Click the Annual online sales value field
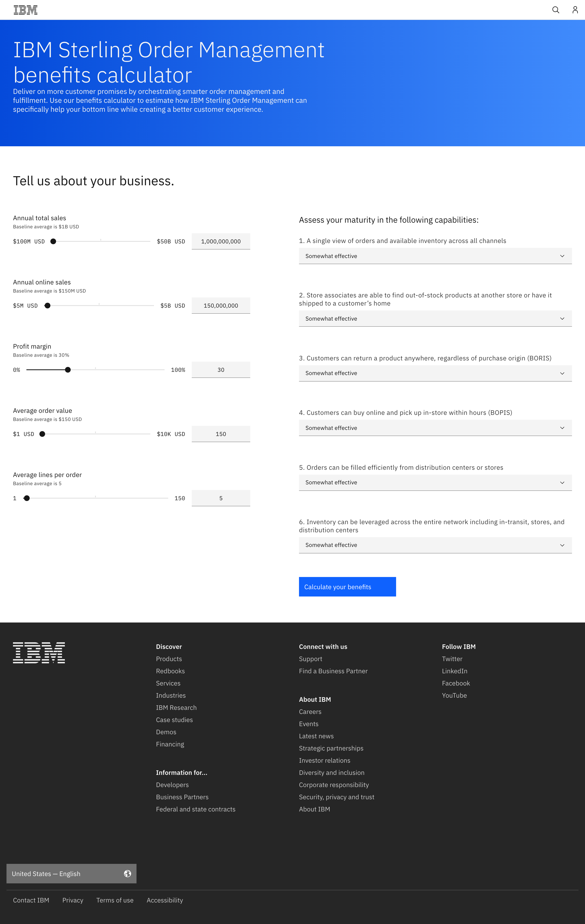 (x=221, y=306)
